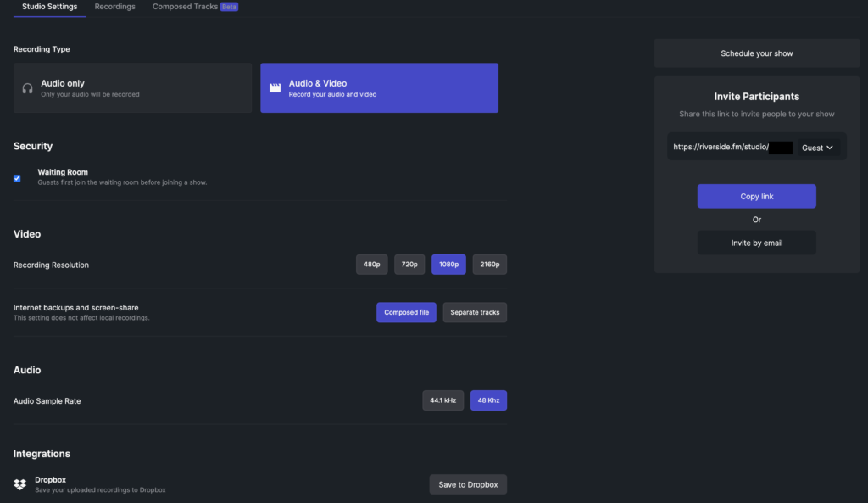This screenshot has height=503, width=868.
Task: Click the Beta badge on Composed Tracks
Action: (229, 7)
